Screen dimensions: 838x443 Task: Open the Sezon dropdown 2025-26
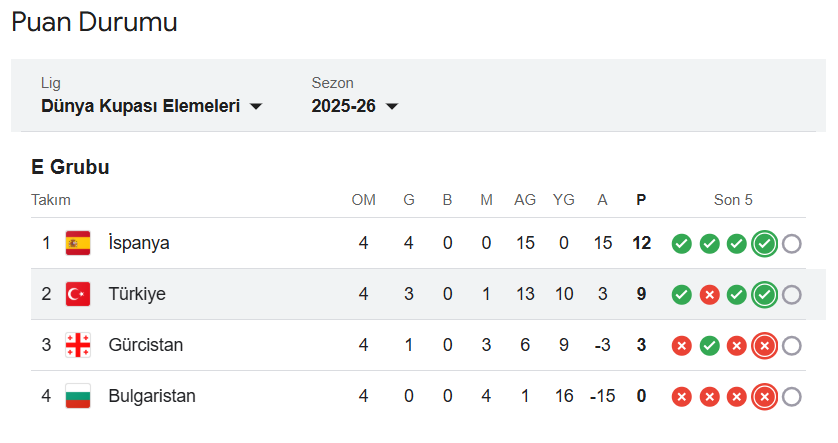tap(343, 106)
